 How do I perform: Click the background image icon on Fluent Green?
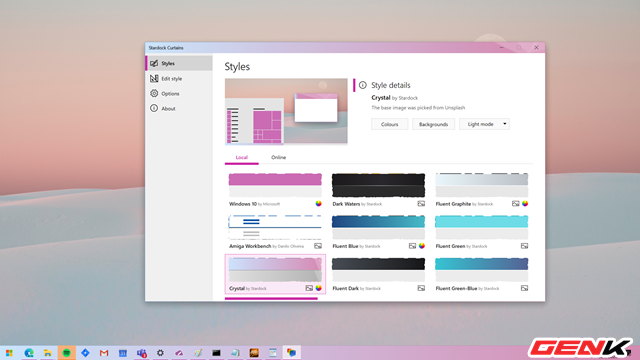click(524, 246)
